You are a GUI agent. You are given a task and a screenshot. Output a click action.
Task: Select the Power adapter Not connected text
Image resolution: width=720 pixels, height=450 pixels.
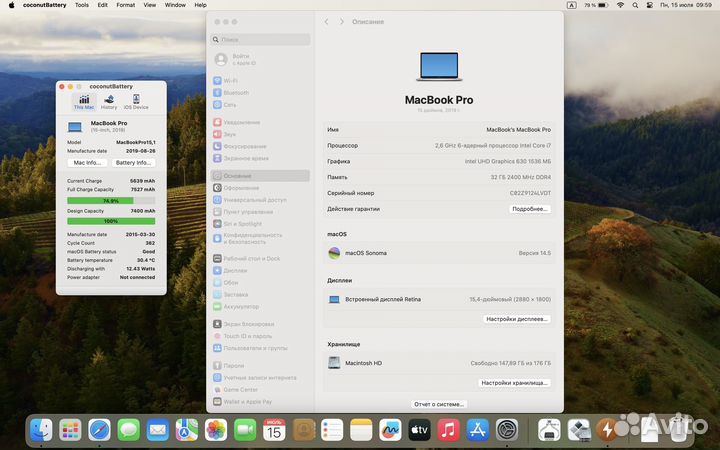coord(137,277)
